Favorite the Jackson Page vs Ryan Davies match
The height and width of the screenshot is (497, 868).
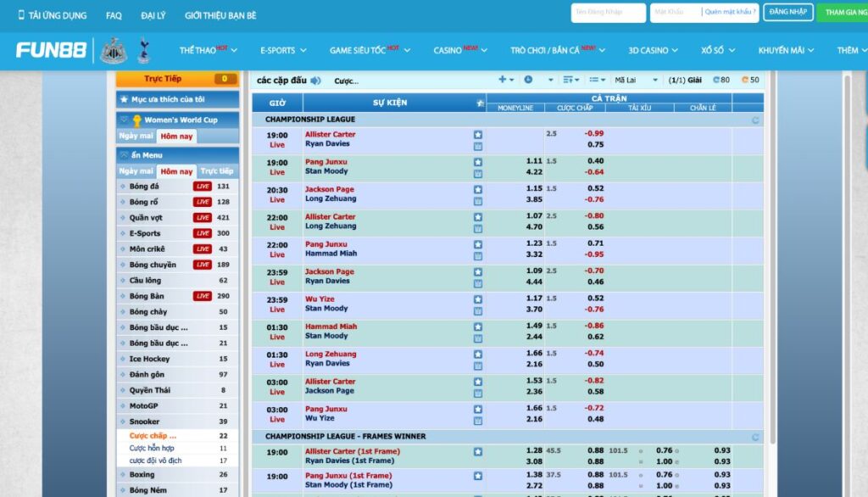478,272
